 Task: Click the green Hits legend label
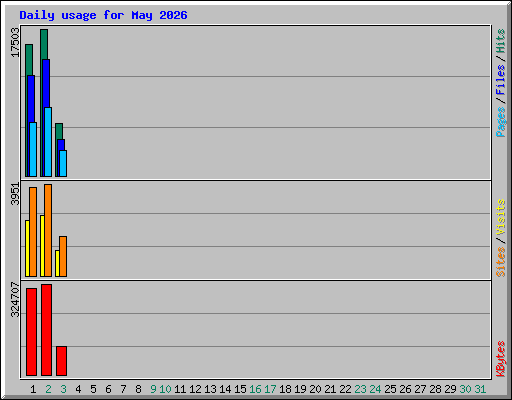[500, 41]
